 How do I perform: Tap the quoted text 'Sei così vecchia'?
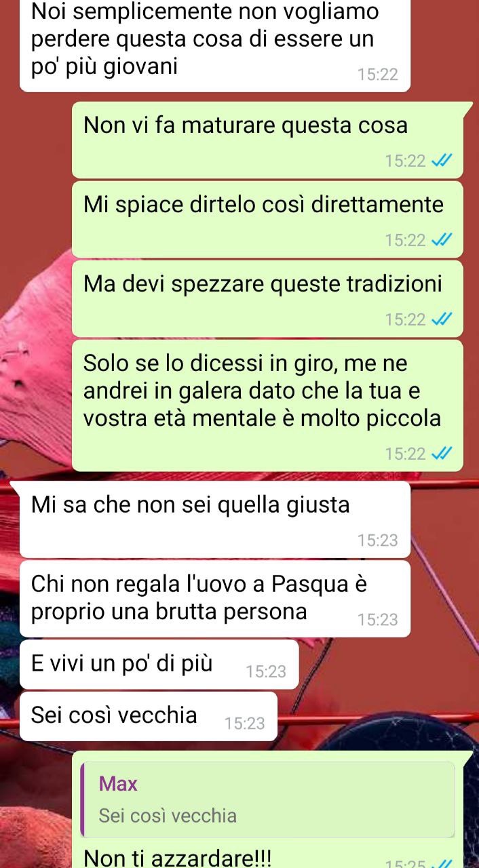[x=168, y=815]
